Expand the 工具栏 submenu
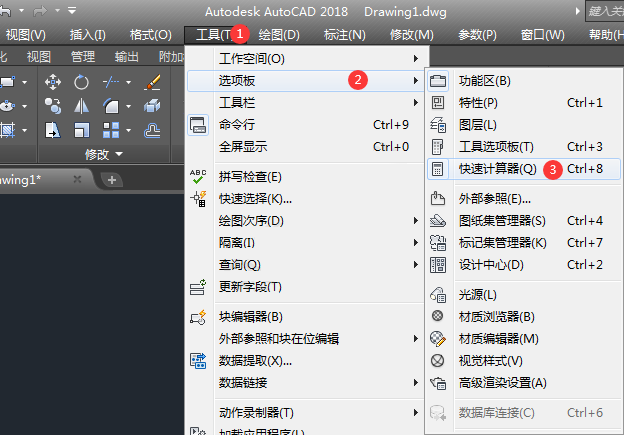624x435 pixels. pos(307,103)
